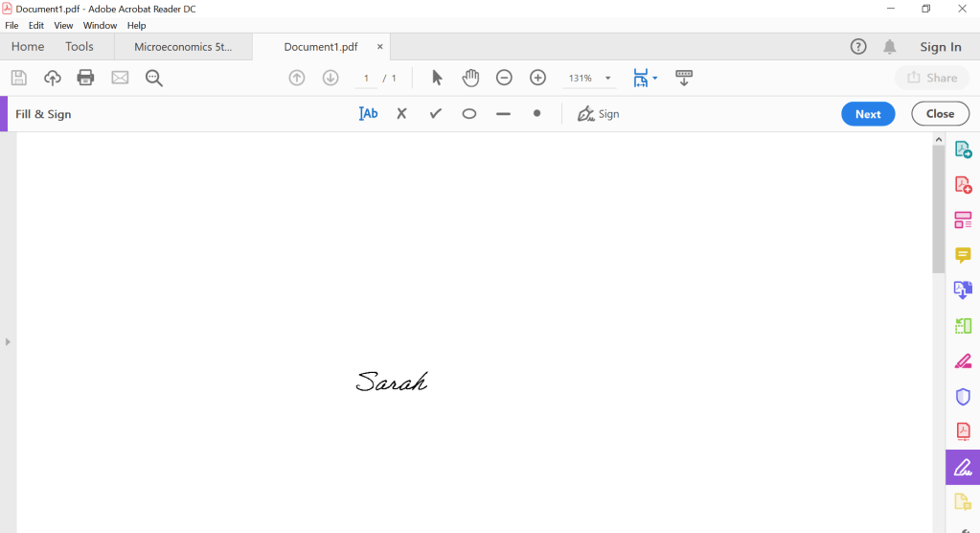The image size is (980, 533).
Task: Choose the dot tool
Action: pos(536,113)
